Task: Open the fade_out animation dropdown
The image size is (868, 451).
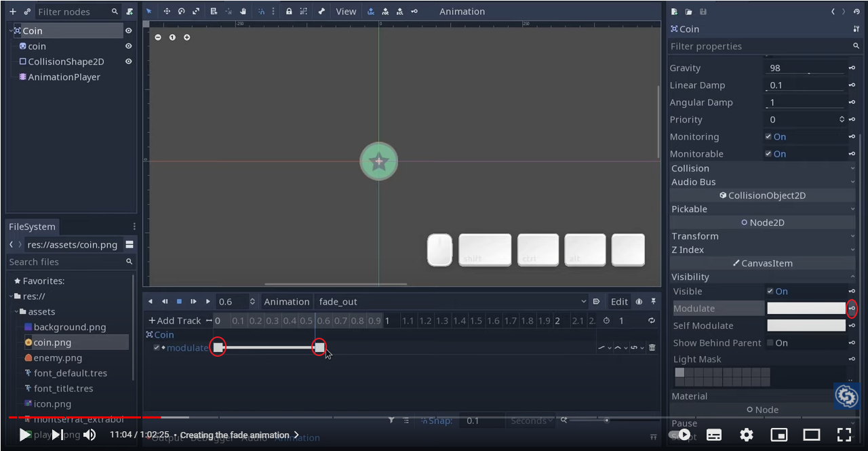Action: pyautogui.click(x=452, y=302)
